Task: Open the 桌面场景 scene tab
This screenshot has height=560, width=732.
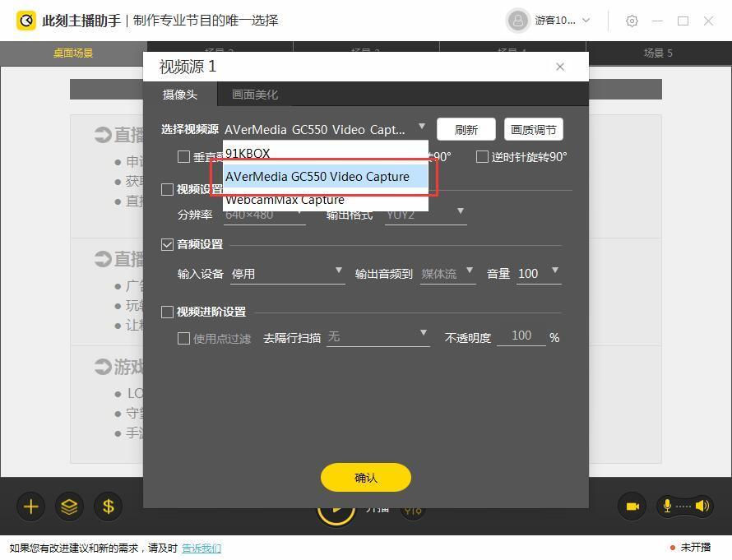Action: pos(73,53)
